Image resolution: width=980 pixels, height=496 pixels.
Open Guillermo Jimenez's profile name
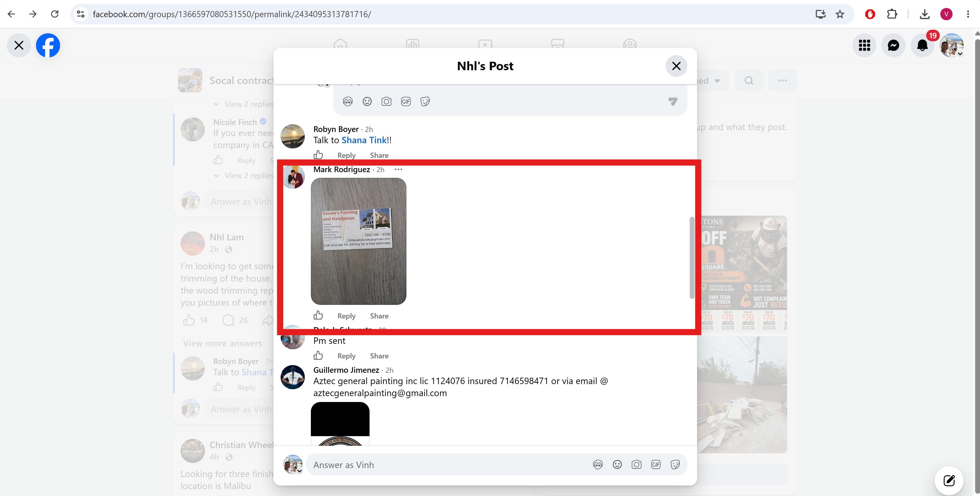[346, 370]
